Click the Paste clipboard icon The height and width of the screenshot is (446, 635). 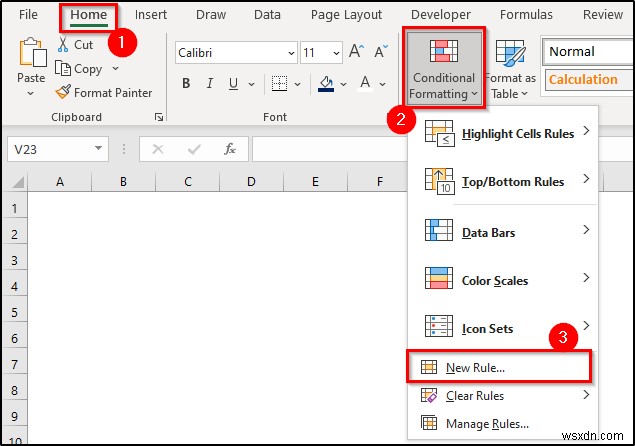(32, 52)
